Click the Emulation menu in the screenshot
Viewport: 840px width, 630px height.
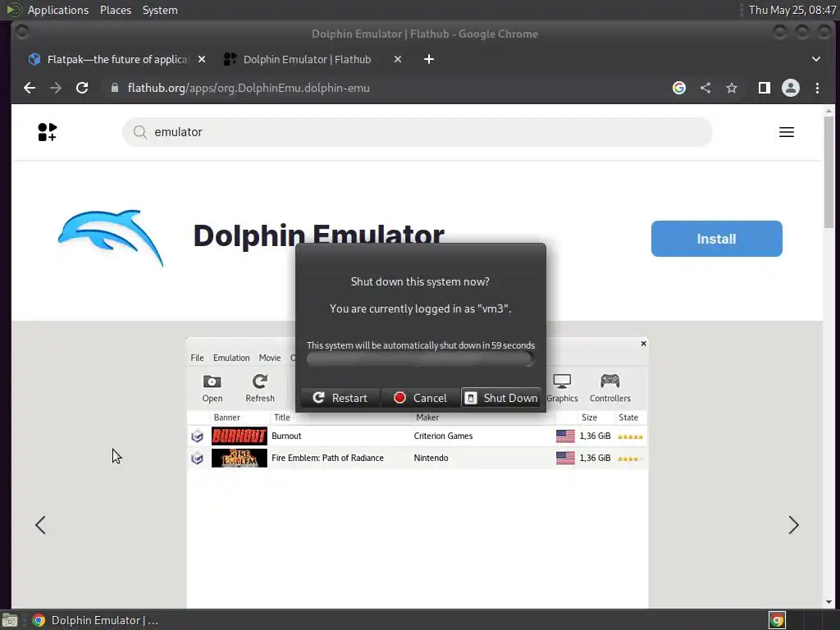[231, 358]
